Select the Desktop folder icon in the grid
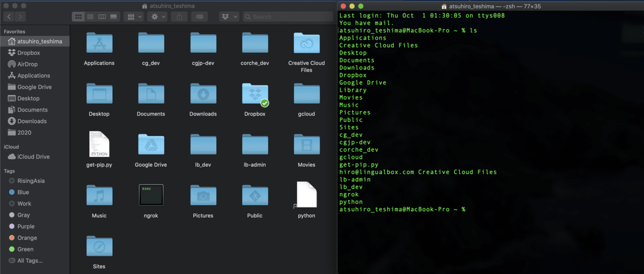The image size is (644, 274). click(99, 94)
